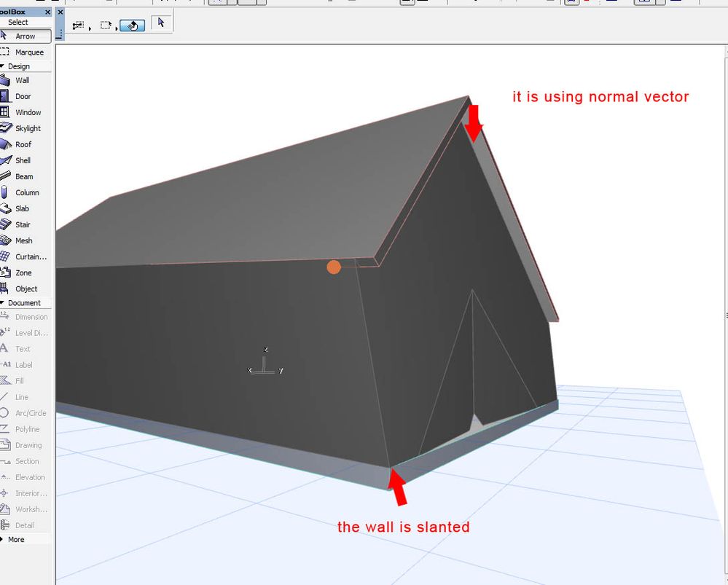Image resolution: width=728 pixels, height=585 pixels.
Task: Activate the Arc/Circle tool
Action: [x=25, y=413]
